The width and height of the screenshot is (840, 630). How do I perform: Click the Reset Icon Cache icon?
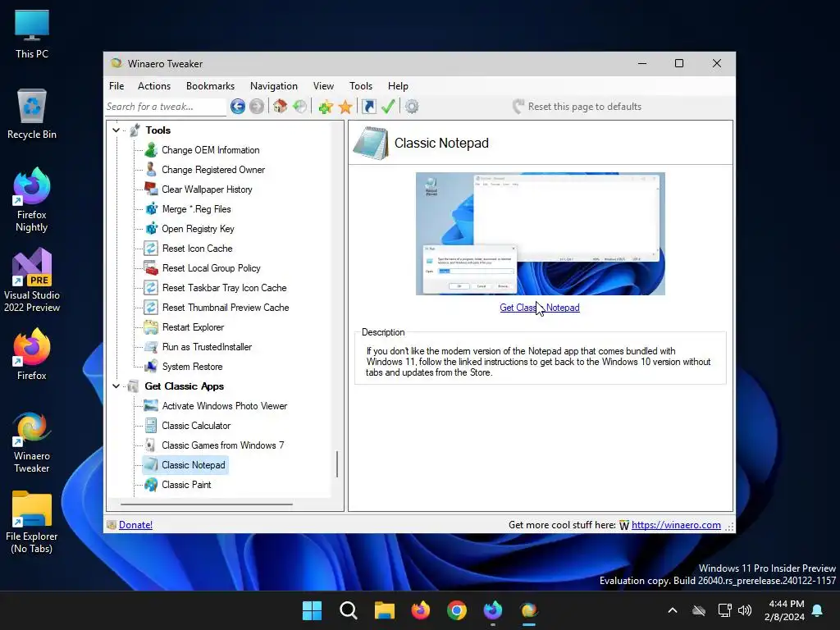(x=151, y=249)
